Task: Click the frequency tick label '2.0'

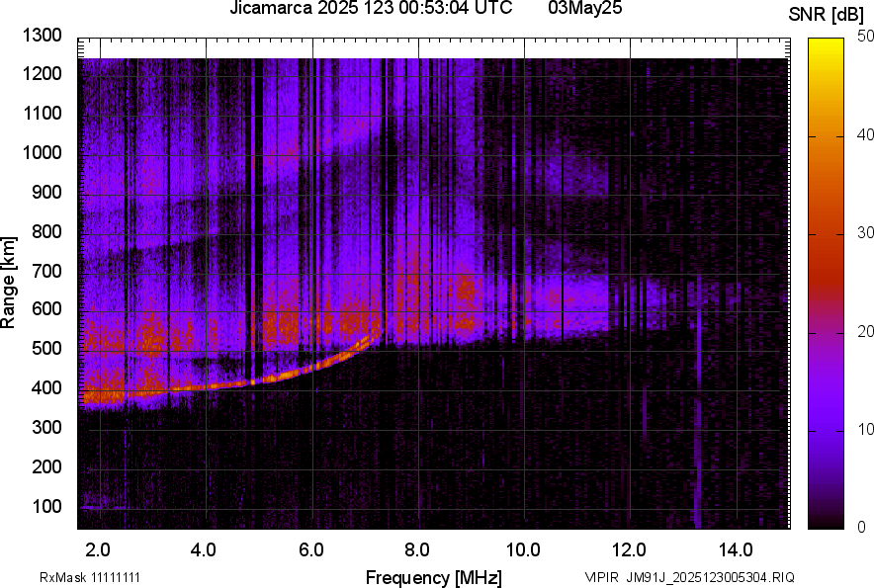Action: tap(98, 550)
